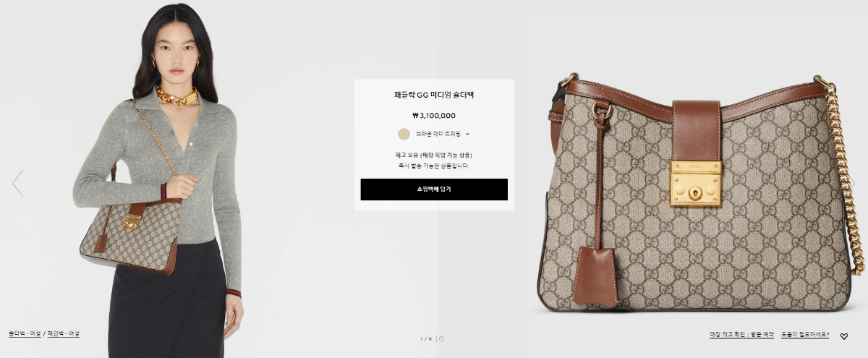Open the 브라운 레더 트리밍 color option selector
Viewport: 868px width, 358px height.
point(434,134)
